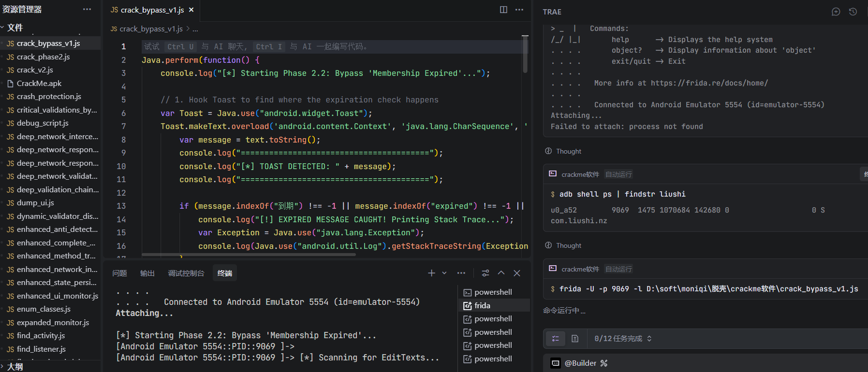
Task: Click the editor horizontal scrollbar
Action: coord(249,254)
